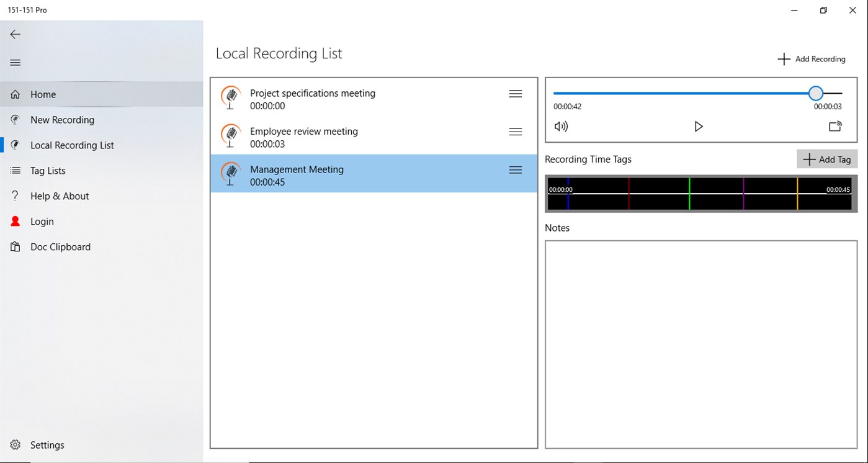The height and width of the screenshot is (463, 868).
Task: Click the green tag marker on the timeline
Action: pyautogui.click(x=689, y=194)
